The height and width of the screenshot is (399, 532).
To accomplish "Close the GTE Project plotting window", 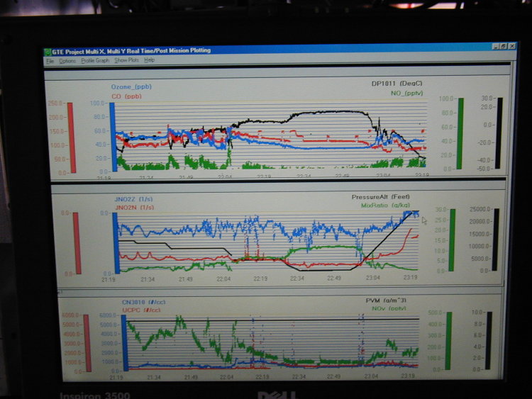I will 512,46.
